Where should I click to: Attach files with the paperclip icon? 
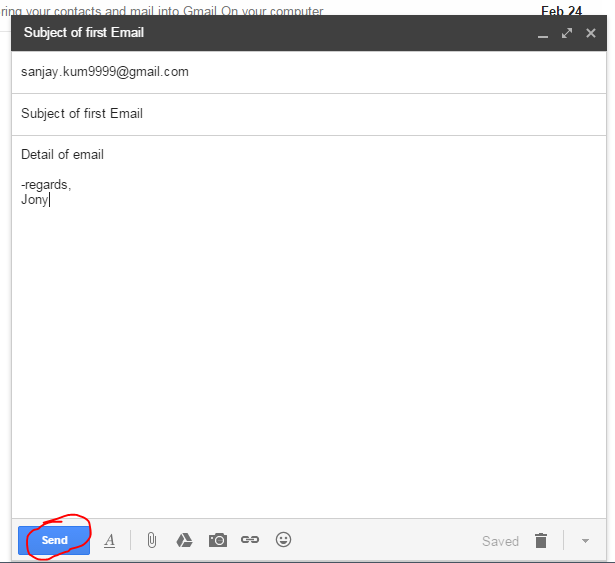coord(152,540)
